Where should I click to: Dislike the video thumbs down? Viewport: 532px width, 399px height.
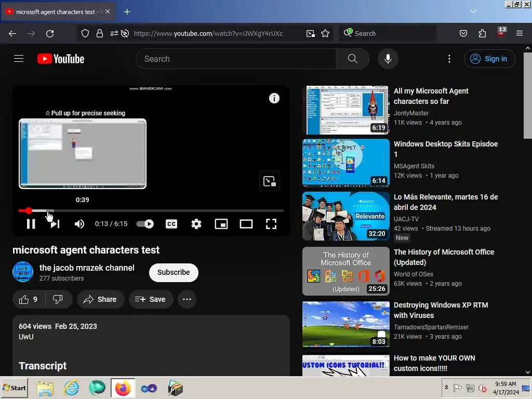pyautogui.click(x=58, y=299)
